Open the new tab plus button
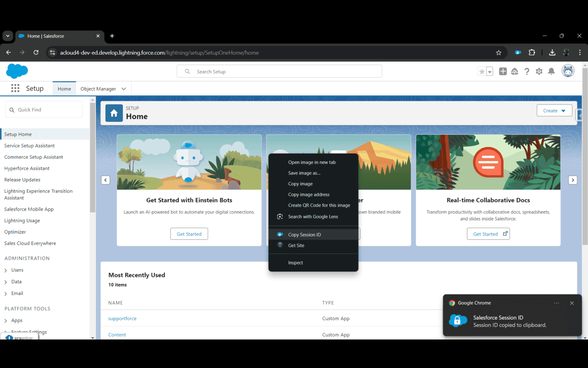The width and height of the screenshot is (588, 368). pos(112,36)
